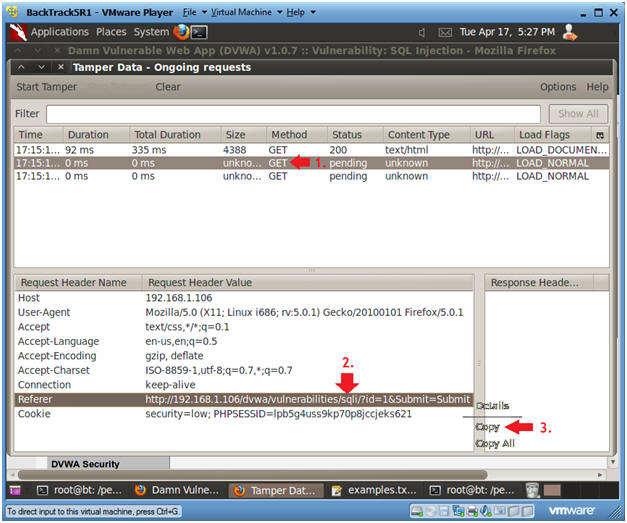Open the trash icon in bottom panel
Image resolution: width=627 pixels, height=523 pixels.
532,490
